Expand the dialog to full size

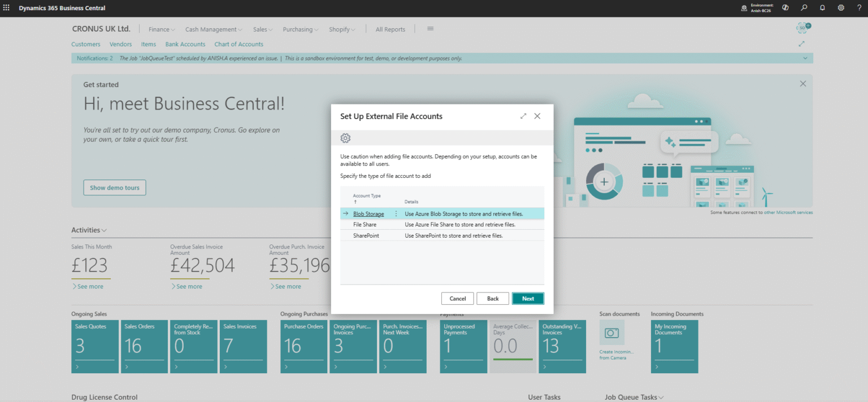(523, 116)
